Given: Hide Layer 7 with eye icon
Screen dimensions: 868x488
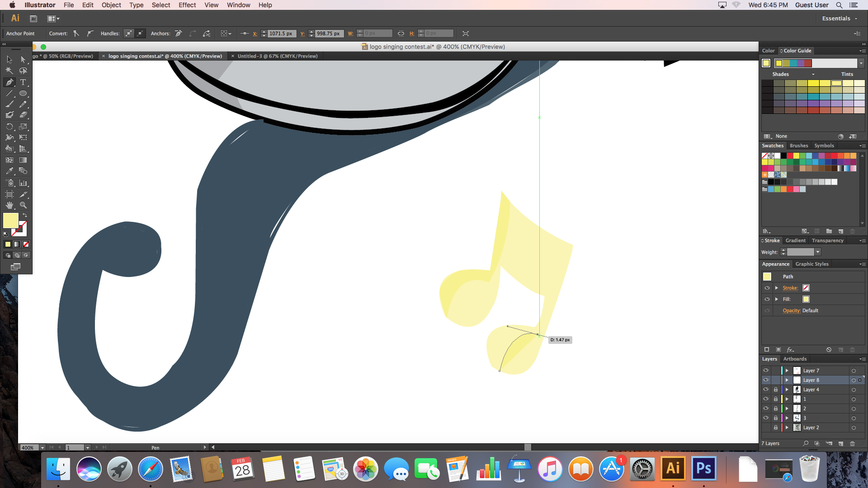Looking at the screenshot, I should coord(766,371).
